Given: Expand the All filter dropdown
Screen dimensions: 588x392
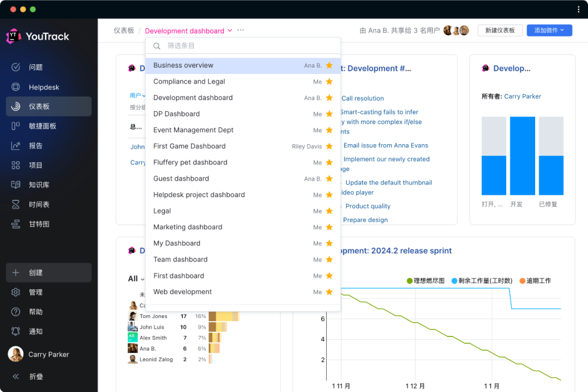Looking at the screenshot, I should click(136, 279).
